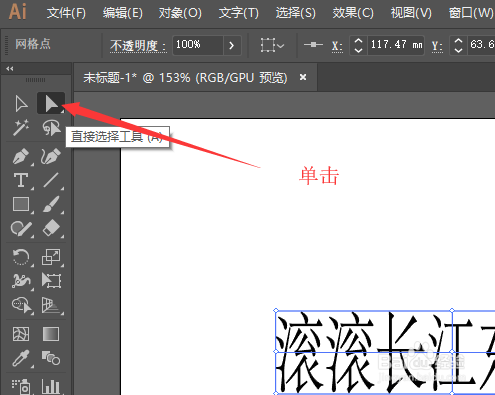The image size is (495, 395).
Task: Select the Shaper tool
Action: tap(21, 229)
